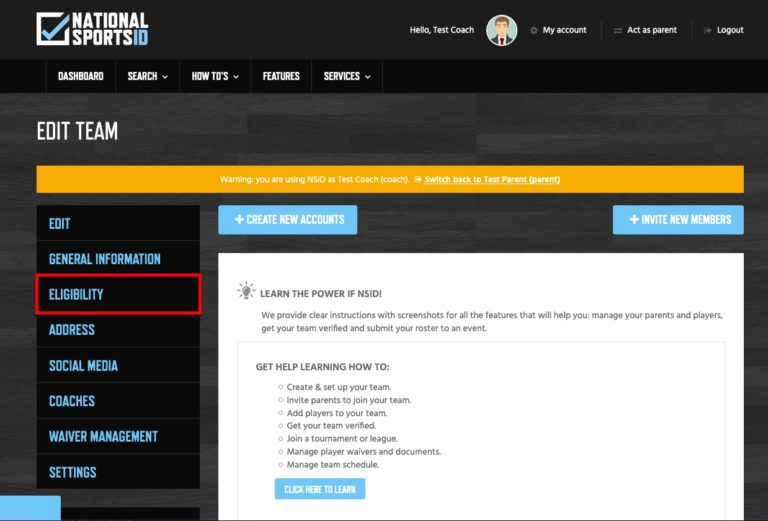The image size is (768, 521).
Task: Open General Information sidebar section
Action: click(105, 259)
